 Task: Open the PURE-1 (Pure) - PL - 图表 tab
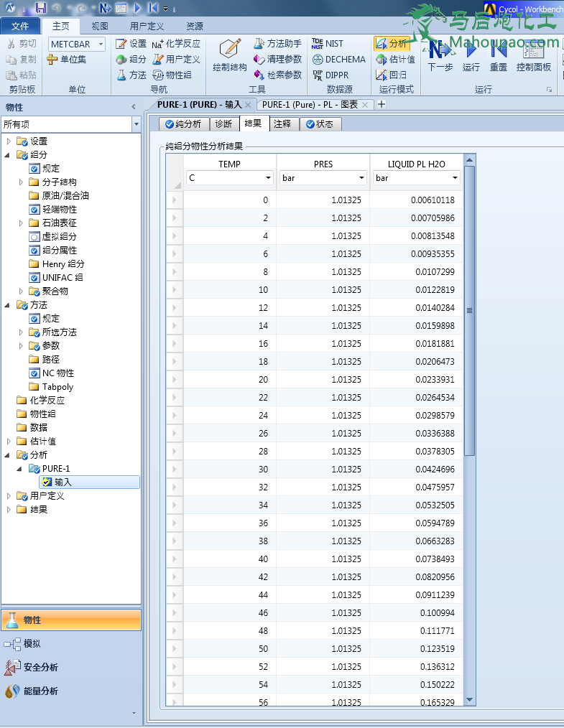click(x=310, y=105)
